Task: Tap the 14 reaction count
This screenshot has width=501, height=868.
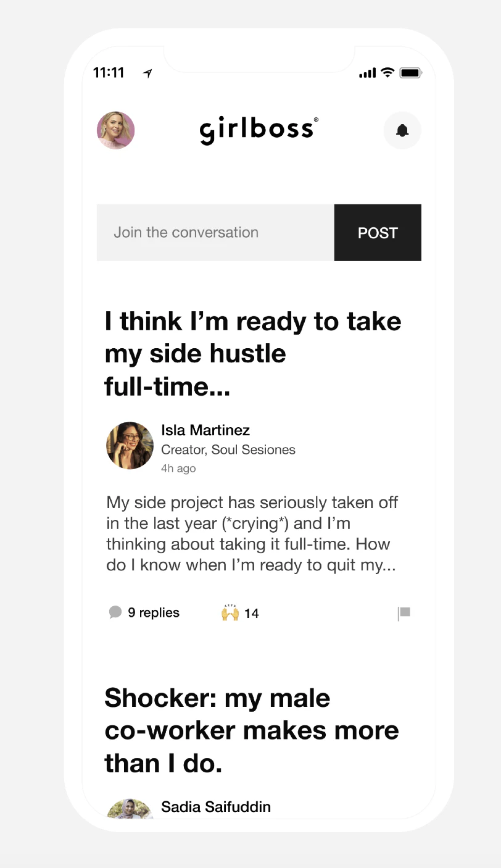Action: (x=253, y=613)
